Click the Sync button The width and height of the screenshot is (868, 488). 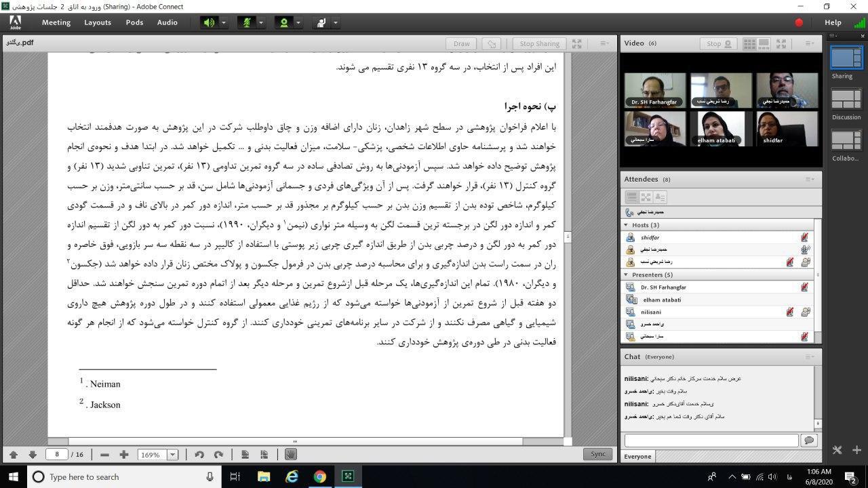[597, 454]
